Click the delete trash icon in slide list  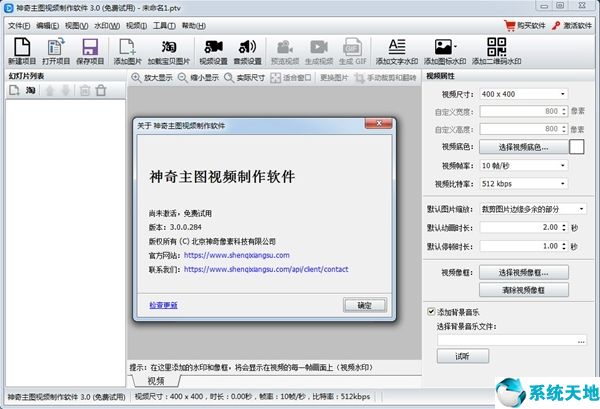coord(85,91)
